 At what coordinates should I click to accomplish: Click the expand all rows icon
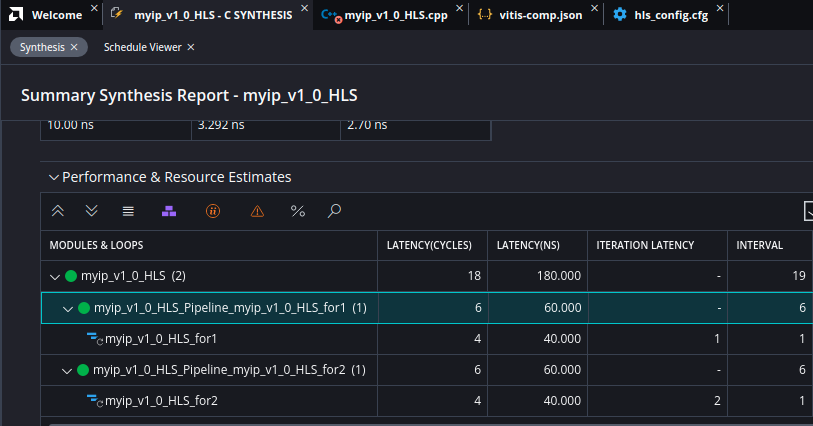(92, 211)
